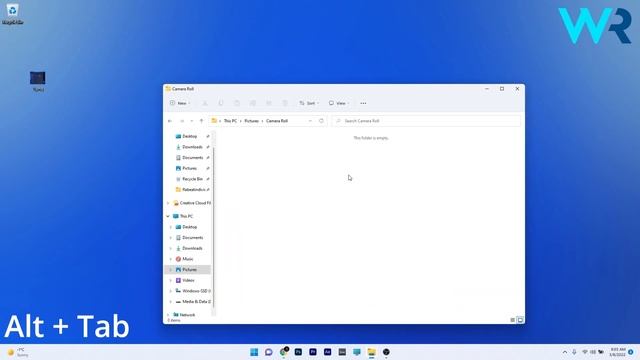The width and height of the screenshot is (640, 360).
Task: Open Photoshop from the taskbar
Action: [298, 352]
